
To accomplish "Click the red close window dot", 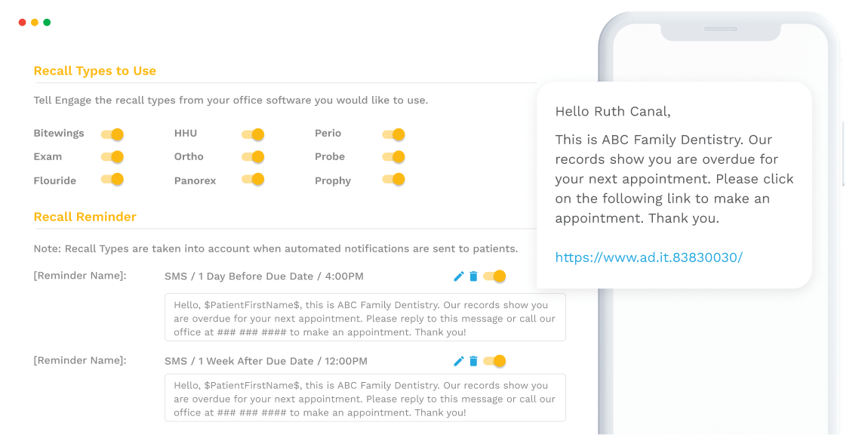I will point(22,23).
